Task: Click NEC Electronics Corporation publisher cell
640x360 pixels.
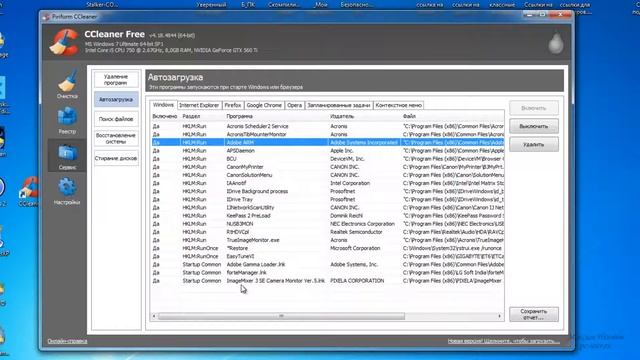Action: tap(362, 224)
